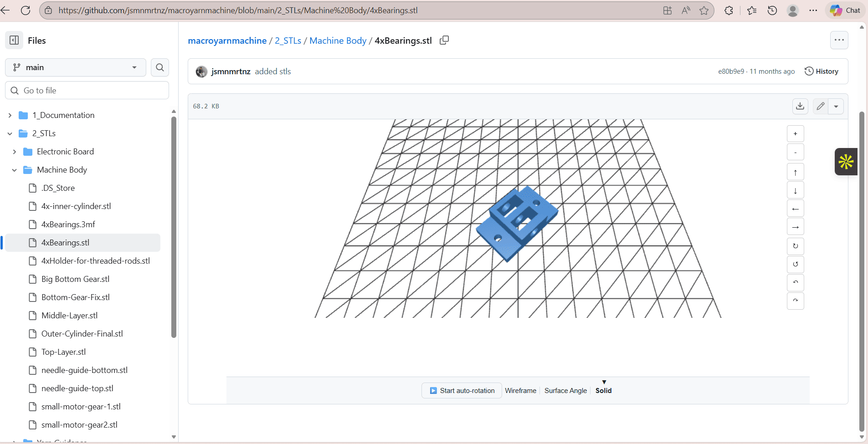Collapse the Files side panel
This screenshot has width=868, height=444.
pyautogui.click(x=14, y=41)
